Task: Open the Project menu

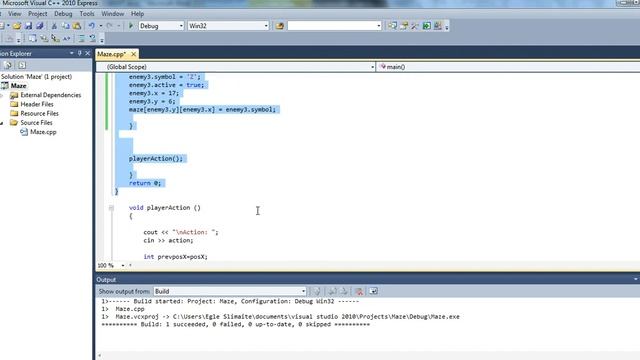Action: [x=38, y=13]
